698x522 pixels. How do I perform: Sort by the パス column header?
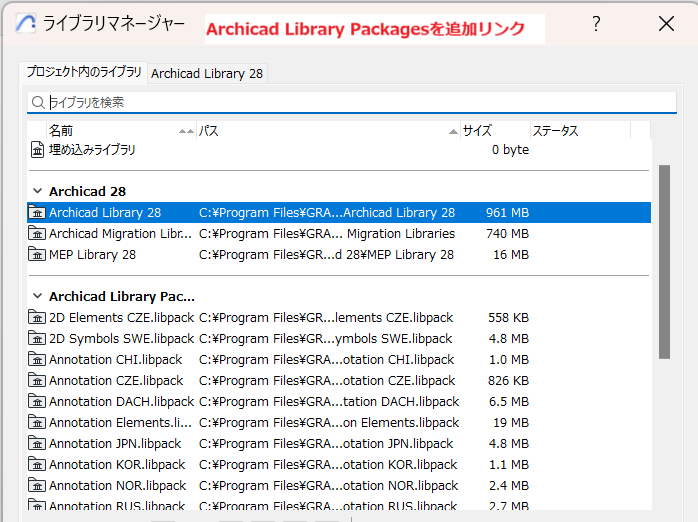[328, 131]
